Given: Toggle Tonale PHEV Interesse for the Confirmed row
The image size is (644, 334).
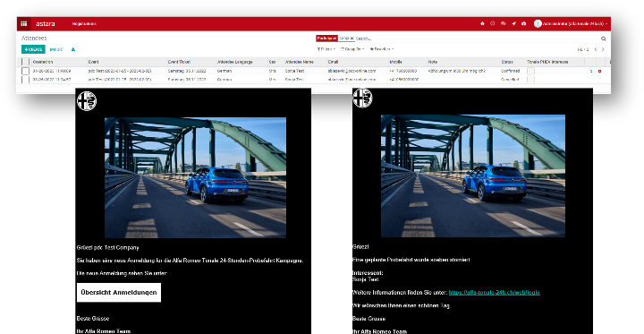Looking at the screenshot, I should [x=531, y=71].
